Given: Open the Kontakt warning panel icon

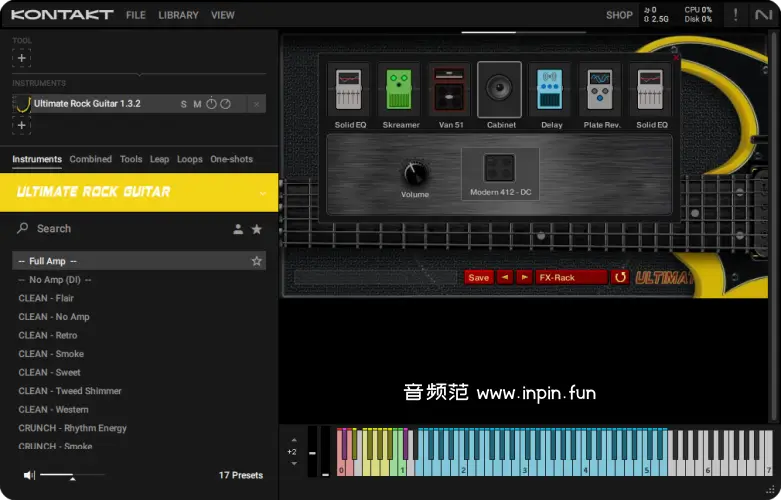Looking at the screenshot, I should (736, 15).
